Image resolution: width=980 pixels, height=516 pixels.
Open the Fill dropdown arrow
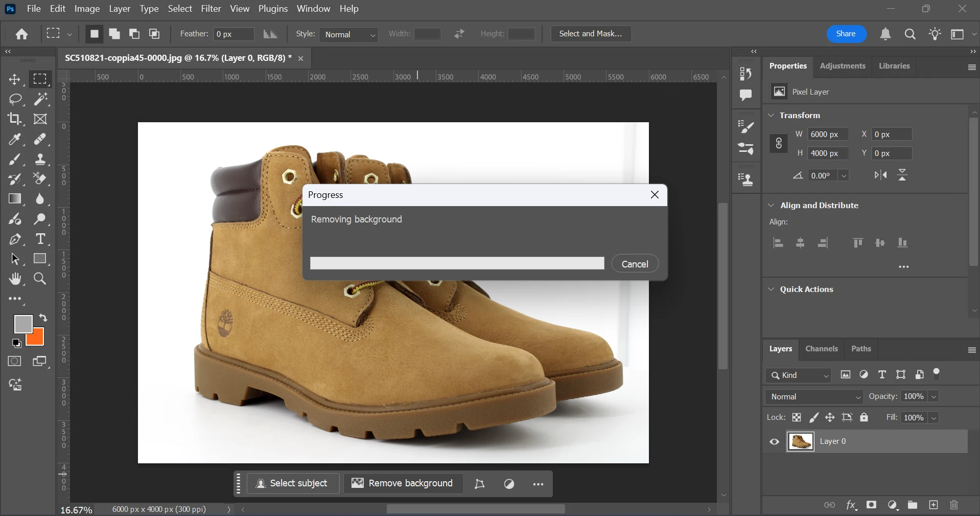(934, 418)
